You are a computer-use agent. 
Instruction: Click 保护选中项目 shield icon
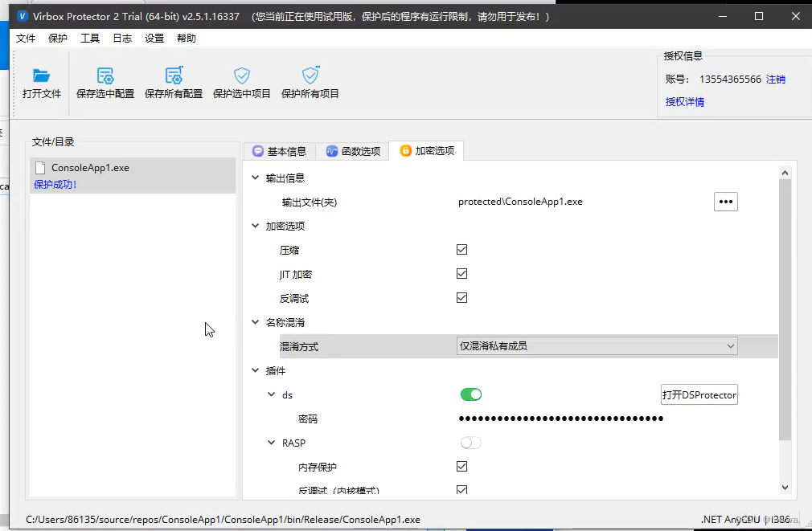pos(242,76)
